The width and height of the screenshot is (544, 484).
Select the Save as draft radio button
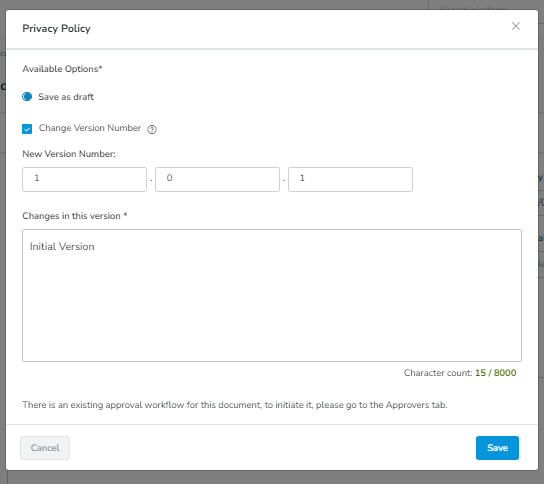[x=27, y=96]
